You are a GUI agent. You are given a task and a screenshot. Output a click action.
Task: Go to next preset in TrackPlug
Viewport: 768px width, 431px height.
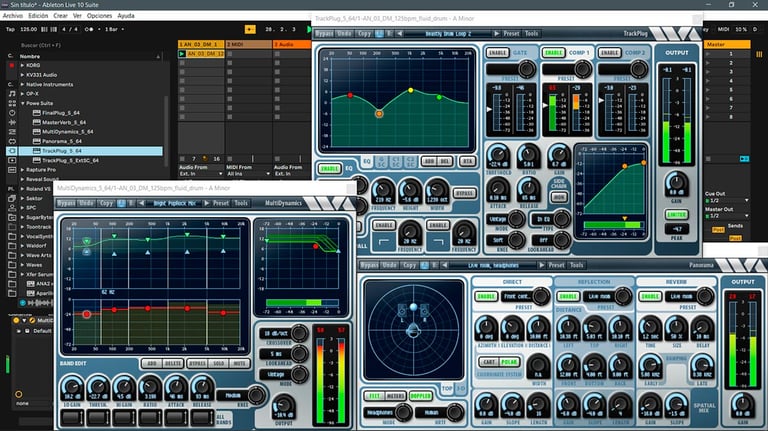pos(496,34)
